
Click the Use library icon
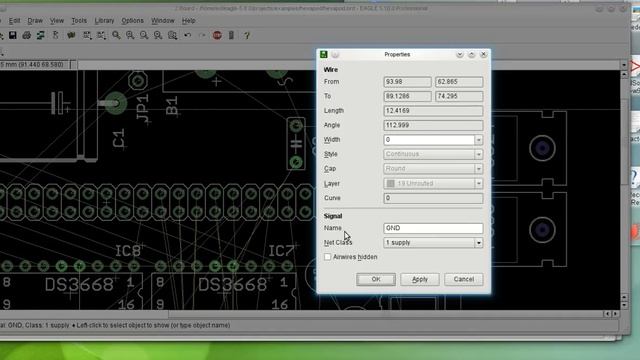(71, 36)
